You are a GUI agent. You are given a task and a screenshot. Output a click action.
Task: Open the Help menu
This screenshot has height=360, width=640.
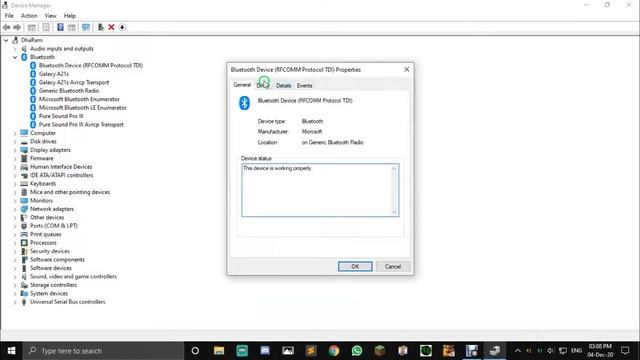click(70, 16)
